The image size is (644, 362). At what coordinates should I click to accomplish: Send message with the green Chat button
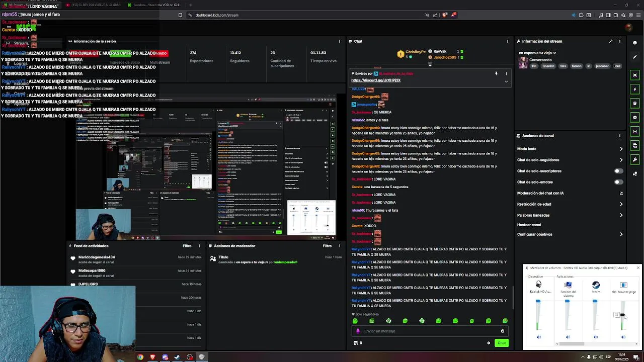(502, 343)
